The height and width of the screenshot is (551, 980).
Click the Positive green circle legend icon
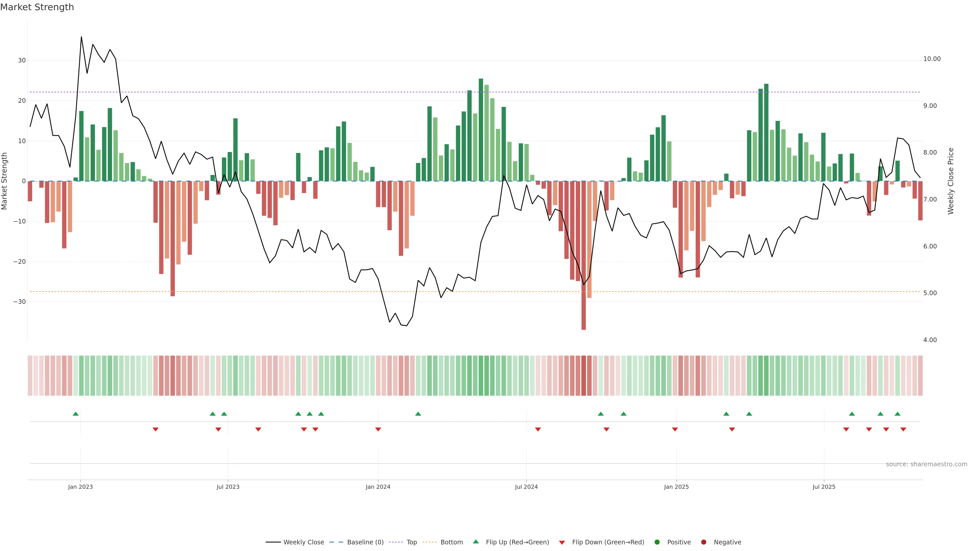pos(657,542)
